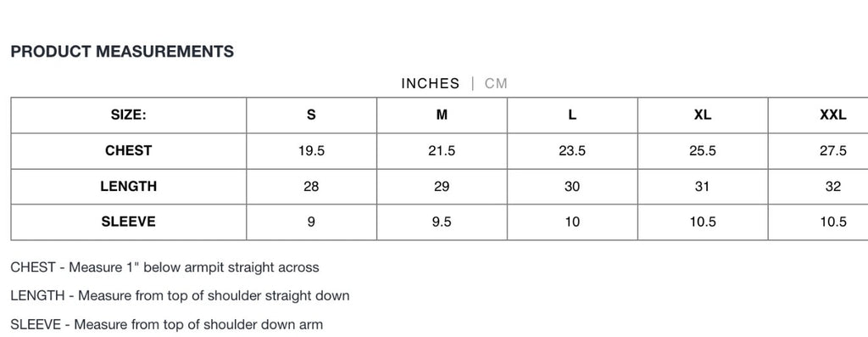Click the 19.5 chest value for S
Image resolution: width=868 pixels, height=337 pixels.
tap(312, 151)
